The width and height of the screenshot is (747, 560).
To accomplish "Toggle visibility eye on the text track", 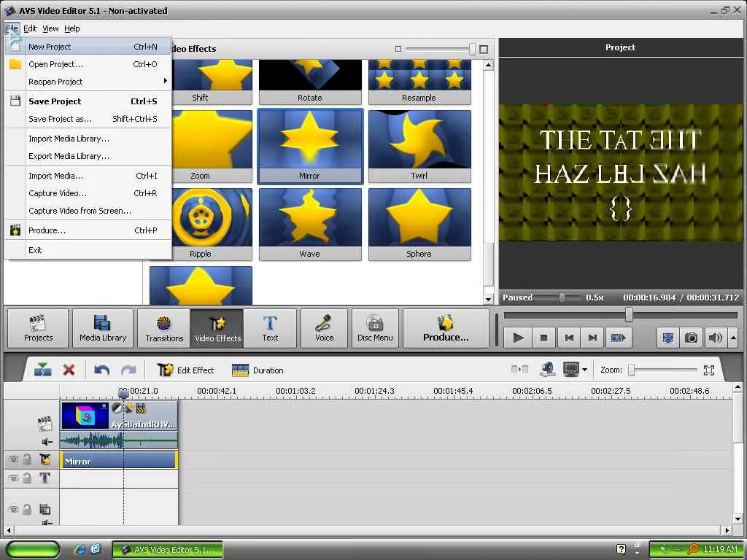I will 13,478.
